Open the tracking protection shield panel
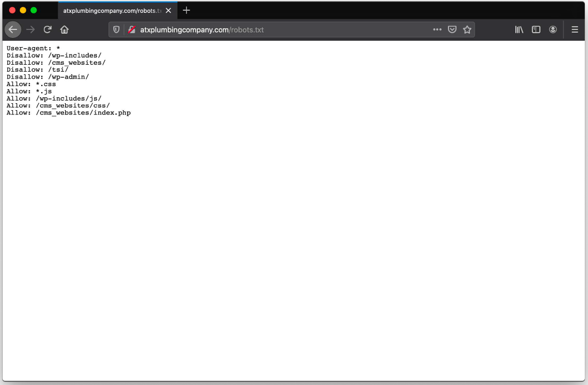This screenshot has width=588, height=385. pos(117,30)
